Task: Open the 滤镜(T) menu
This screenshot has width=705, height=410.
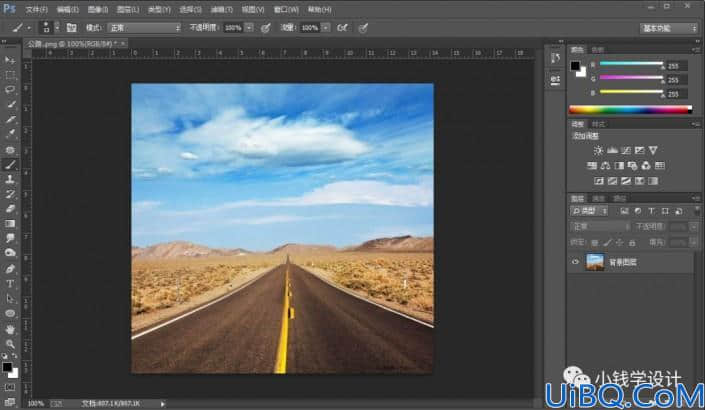Action: 222,9
